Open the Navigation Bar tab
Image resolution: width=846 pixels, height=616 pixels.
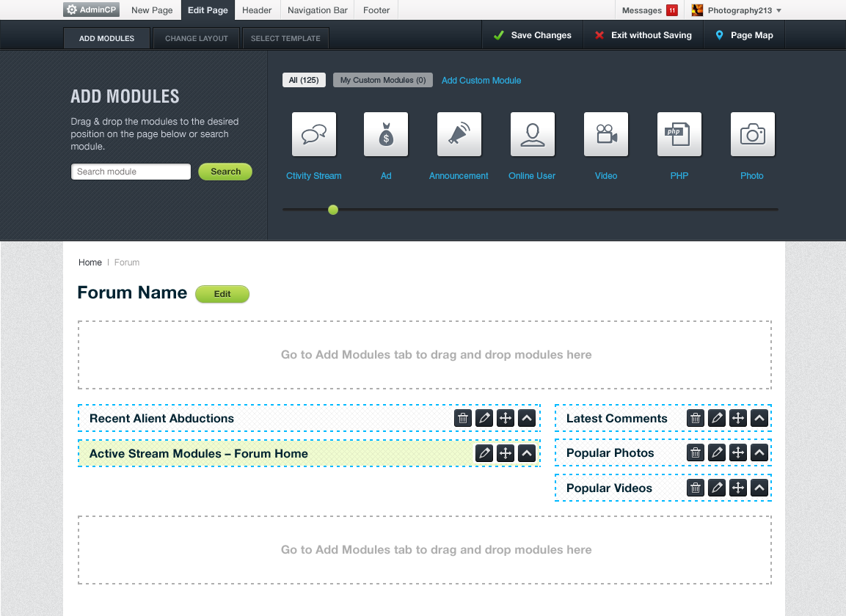(317, 10)
